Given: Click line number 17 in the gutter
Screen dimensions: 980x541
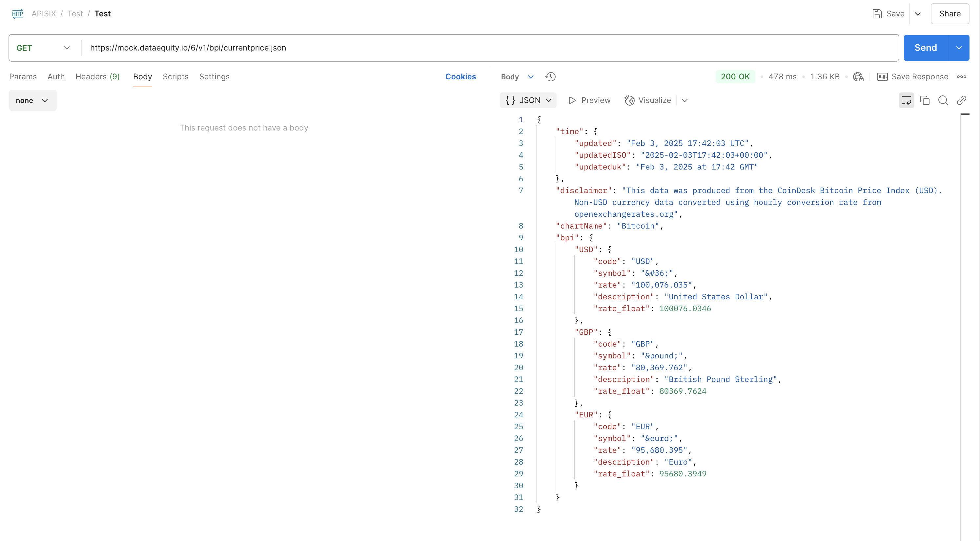Looking at the screenshot, I should click(518, 332).
